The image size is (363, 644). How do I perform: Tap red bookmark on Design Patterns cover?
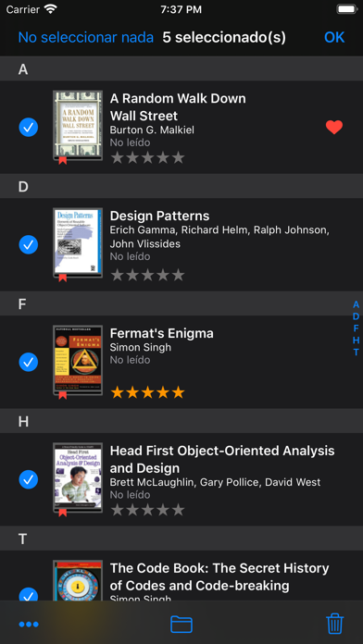coord(62,279)
